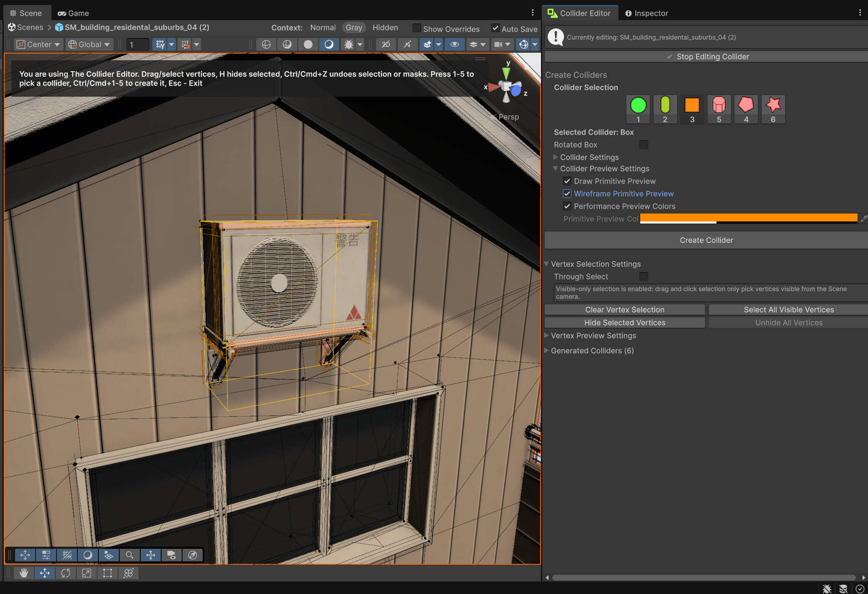Click the Gizmos globe icon

coord(523,44)
